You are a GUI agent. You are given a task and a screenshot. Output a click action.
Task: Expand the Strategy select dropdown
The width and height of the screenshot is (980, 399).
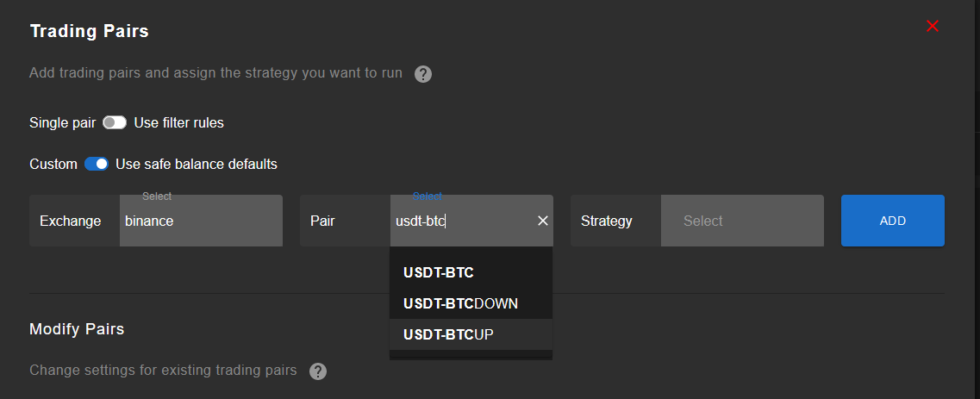[741, 221]
